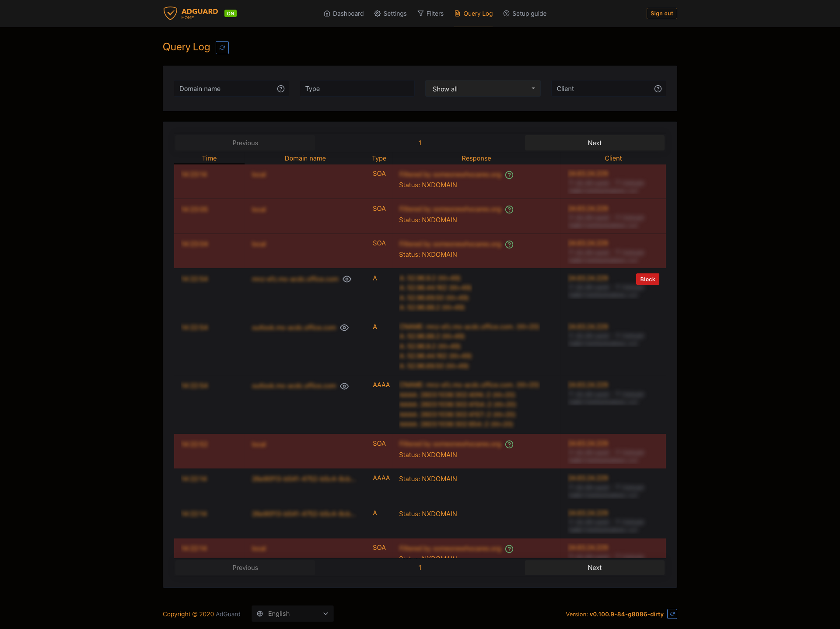Click the Type filter input field
Image resolution: width=840 pixels, height=629 pixels.
coord(357,89)
